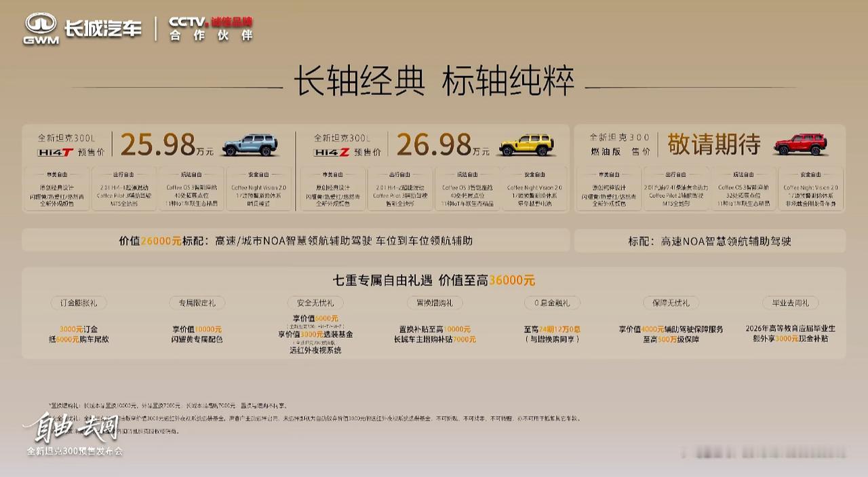Screen dimensions: 868x477
Task: Click 标配：高速NOA智慧领航辅助驾驶 banner
Action: (709, 241)
